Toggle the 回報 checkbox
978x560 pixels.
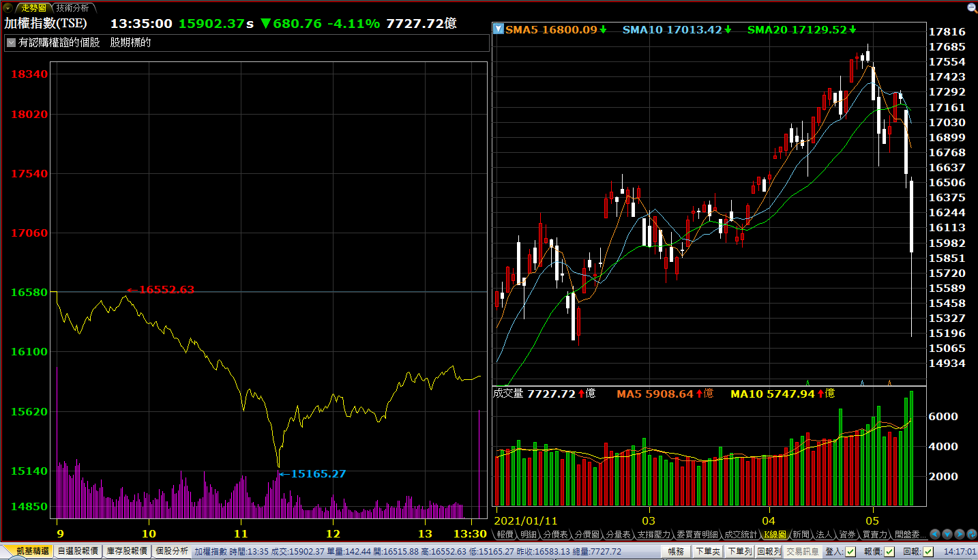point(928,551)
